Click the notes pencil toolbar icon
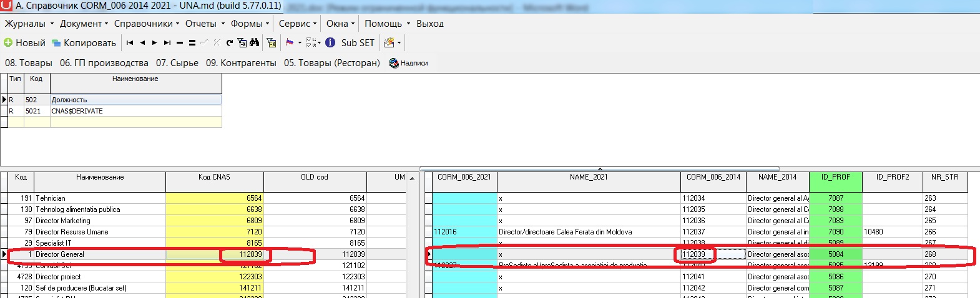980x298 pixels. click(x=389, y=42)
